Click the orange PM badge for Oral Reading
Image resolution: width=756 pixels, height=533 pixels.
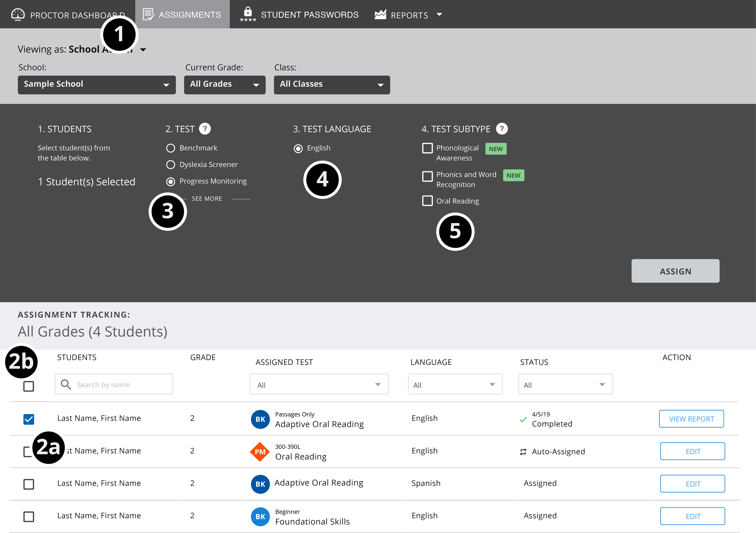pyautogui.click(x=260, y=452)
